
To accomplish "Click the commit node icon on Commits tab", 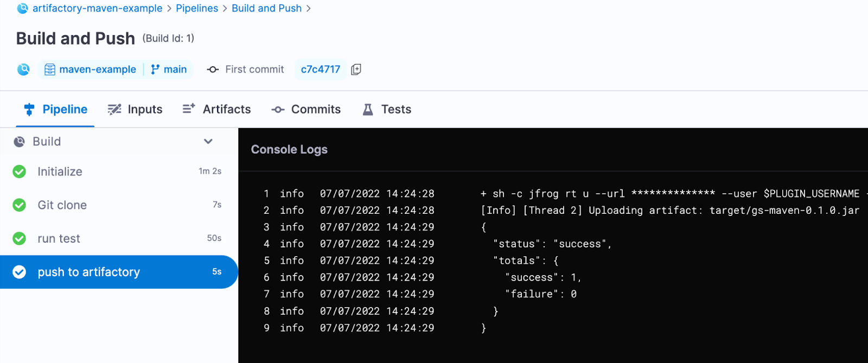I will [x=278, y=110].
